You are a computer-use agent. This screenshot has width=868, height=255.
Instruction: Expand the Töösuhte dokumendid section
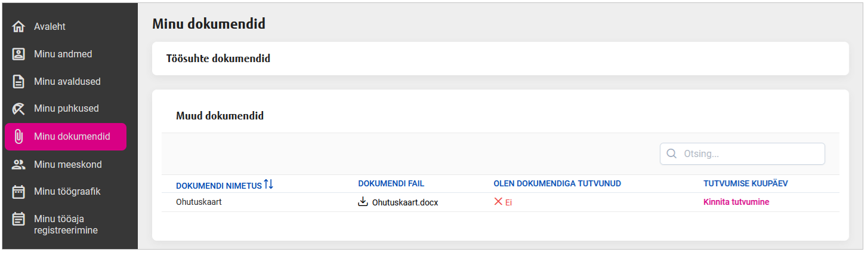click(218, 59)
